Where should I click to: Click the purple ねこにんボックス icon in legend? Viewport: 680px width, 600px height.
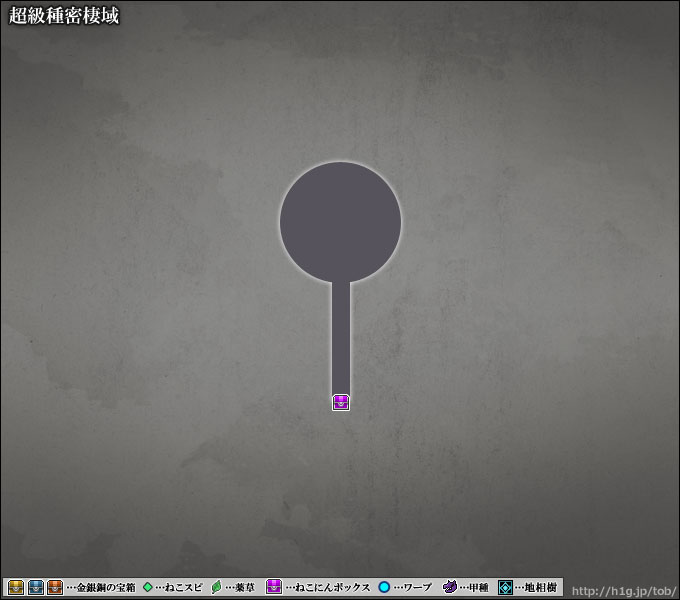tap(274, 587)
